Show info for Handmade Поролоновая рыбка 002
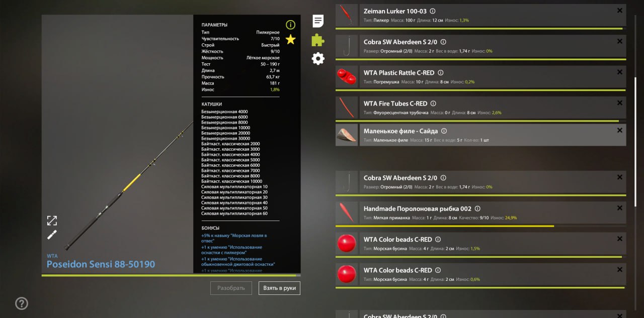The image size is (644, 318). [477, 208]
